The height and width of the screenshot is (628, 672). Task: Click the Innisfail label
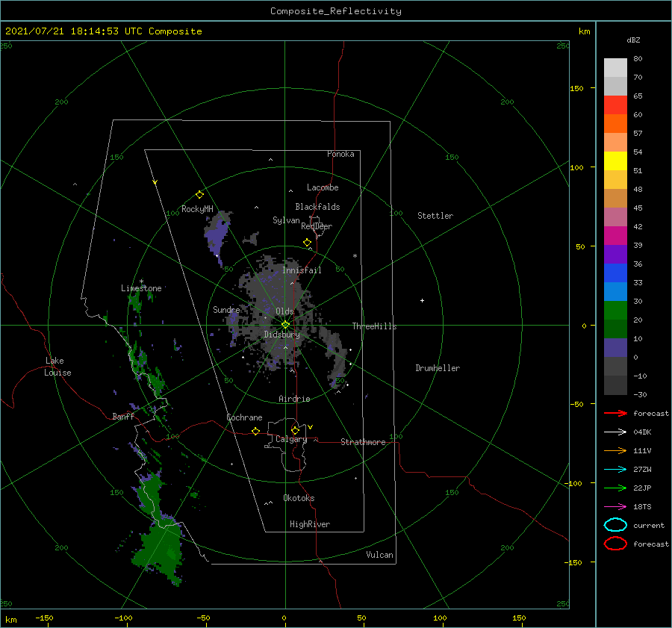302,270
